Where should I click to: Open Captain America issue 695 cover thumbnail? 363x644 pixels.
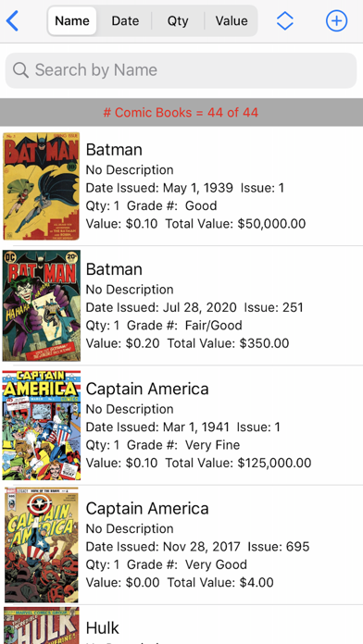[x=41, y=545]
